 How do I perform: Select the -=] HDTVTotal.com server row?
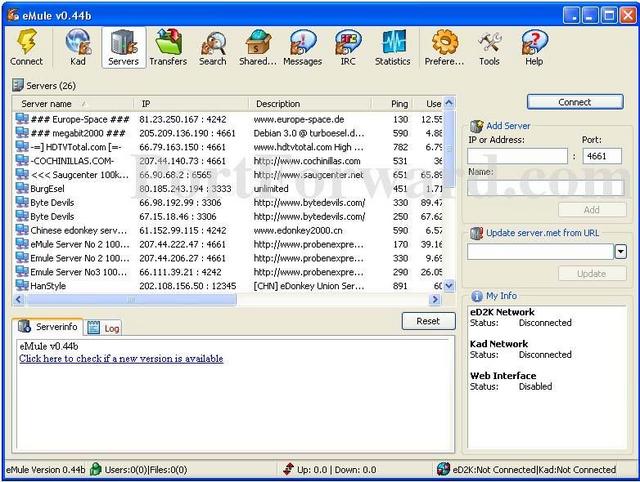pyautogui.click(x=229, y=147)
